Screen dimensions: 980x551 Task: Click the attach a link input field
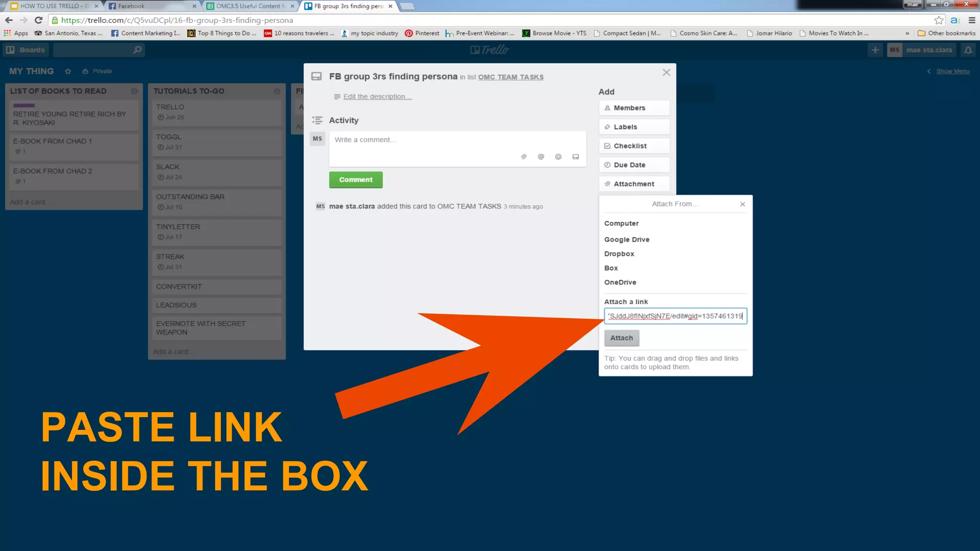[675, 316]
